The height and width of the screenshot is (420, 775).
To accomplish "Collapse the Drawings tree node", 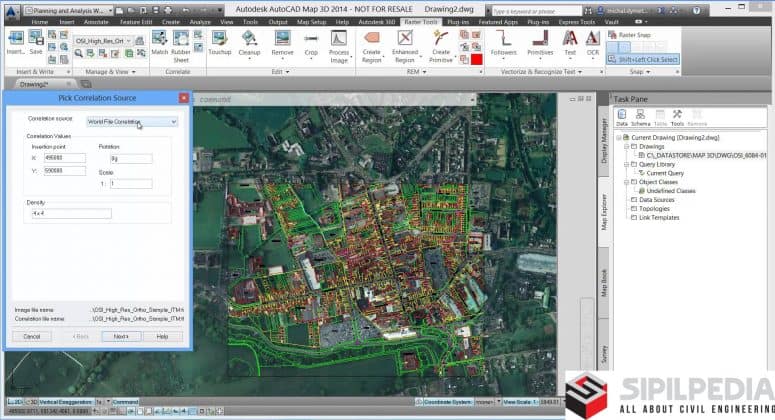I will coord(625,145).
